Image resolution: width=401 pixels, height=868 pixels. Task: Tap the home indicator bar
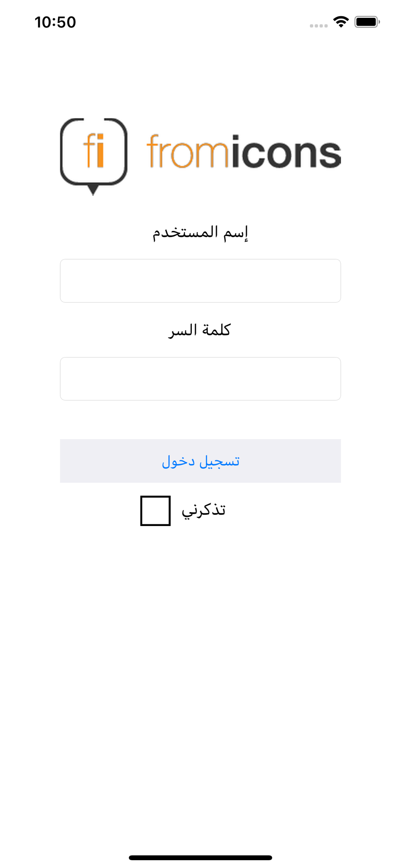(x=200, y=858)
